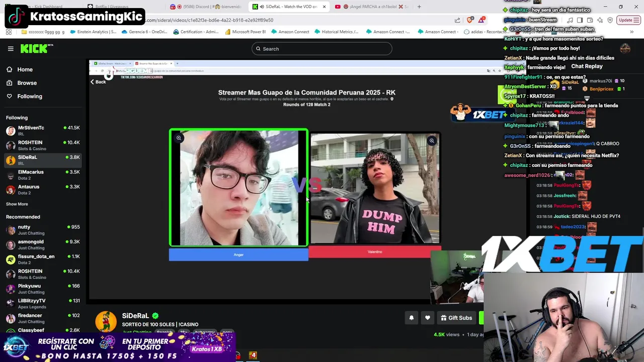Open Following in the Kick sidebar
Screen dimensions: 644x362
(x=30, y=97)
